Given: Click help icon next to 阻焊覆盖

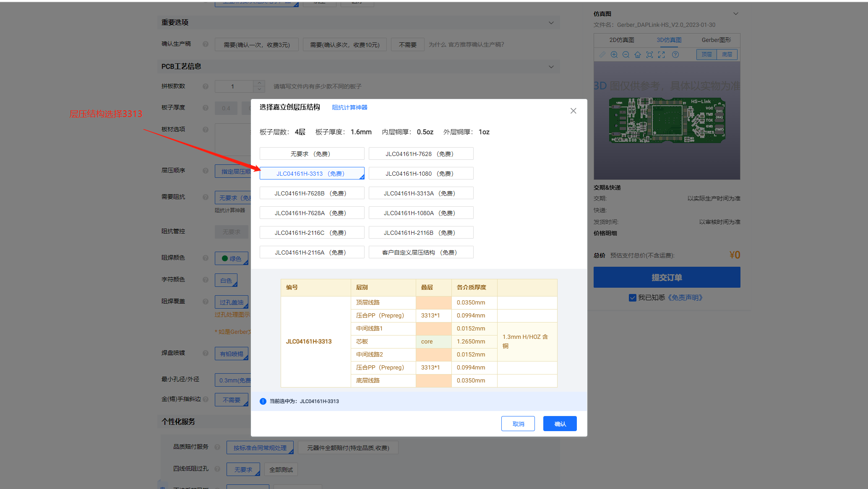Looking at the screenshot, I should (x=206, y=302).
